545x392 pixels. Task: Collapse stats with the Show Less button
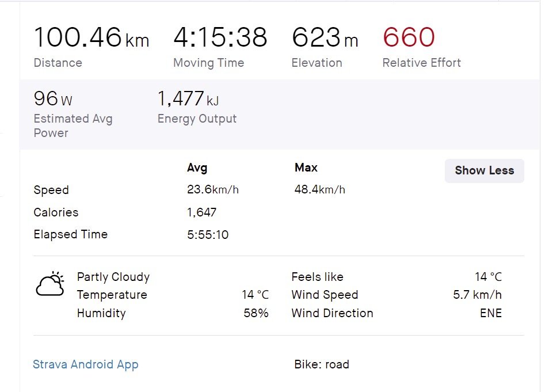pyautogui.click(x=484, y=170)
